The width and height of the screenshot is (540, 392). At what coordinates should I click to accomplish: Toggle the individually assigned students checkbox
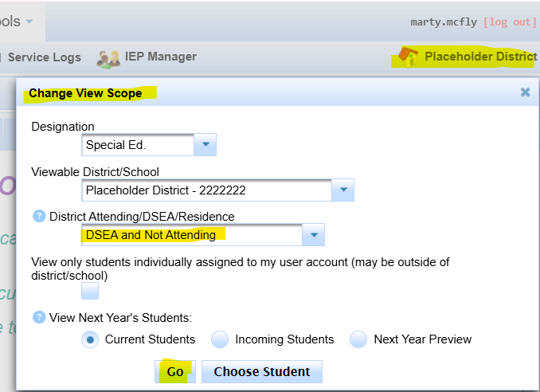point(90,292)
